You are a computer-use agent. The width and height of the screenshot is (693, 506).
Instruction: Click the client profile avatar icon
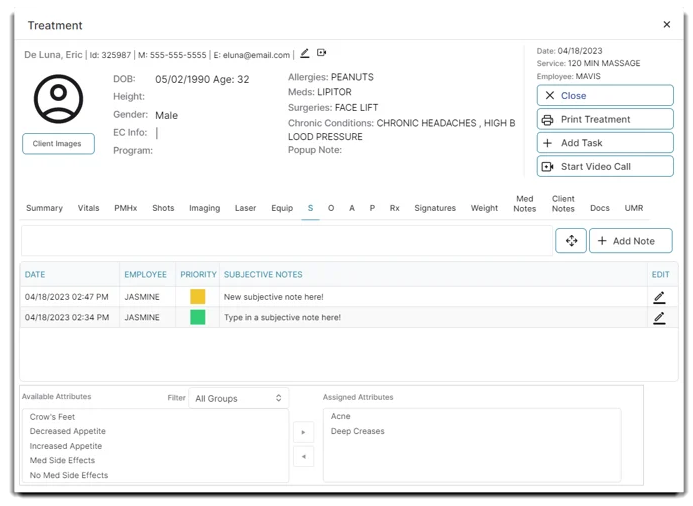click(58, 98)
